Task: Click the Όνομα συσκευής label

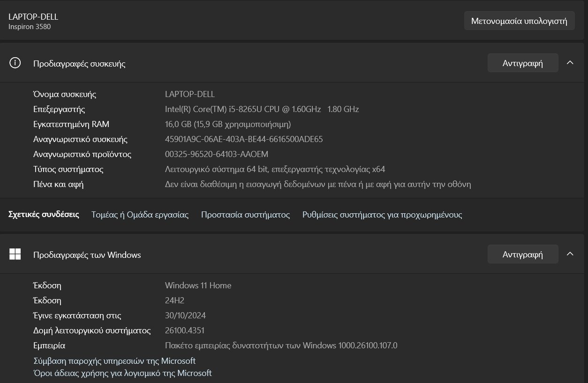Action: pos(65,94)
